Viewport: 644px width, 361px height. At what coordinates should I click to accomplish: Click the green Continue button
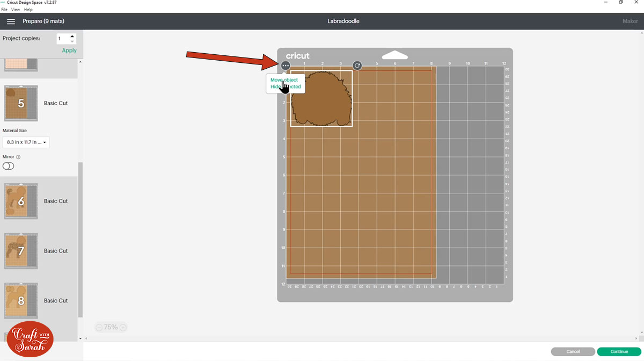pos(619,351)
